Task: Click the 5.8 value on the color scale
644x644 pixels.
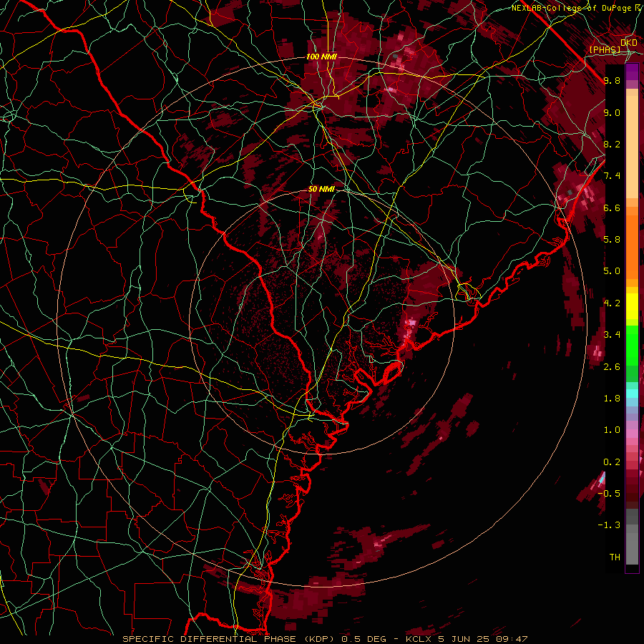Action: point(612,240)
